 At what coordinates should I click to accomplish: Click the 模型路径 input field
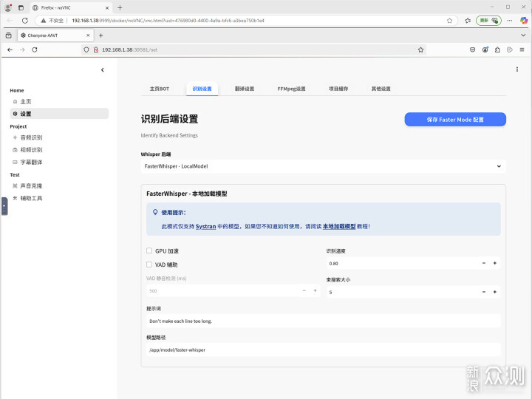coord(324,349)
